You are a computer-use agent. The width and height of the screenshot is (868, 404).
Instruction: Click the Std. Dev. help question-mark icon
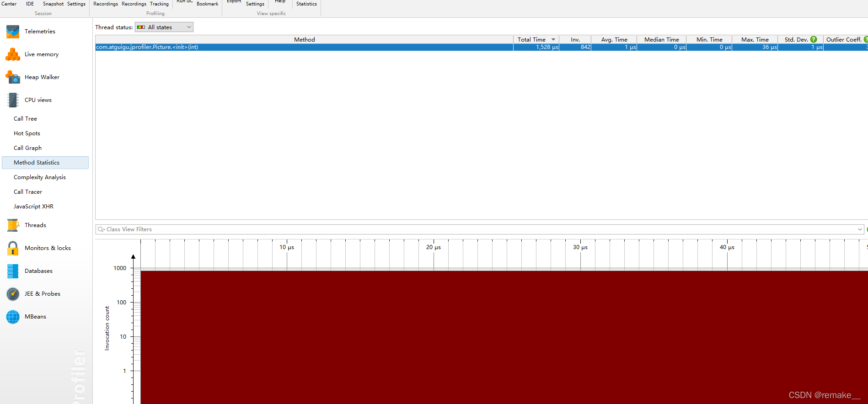(x=814, y=40)
